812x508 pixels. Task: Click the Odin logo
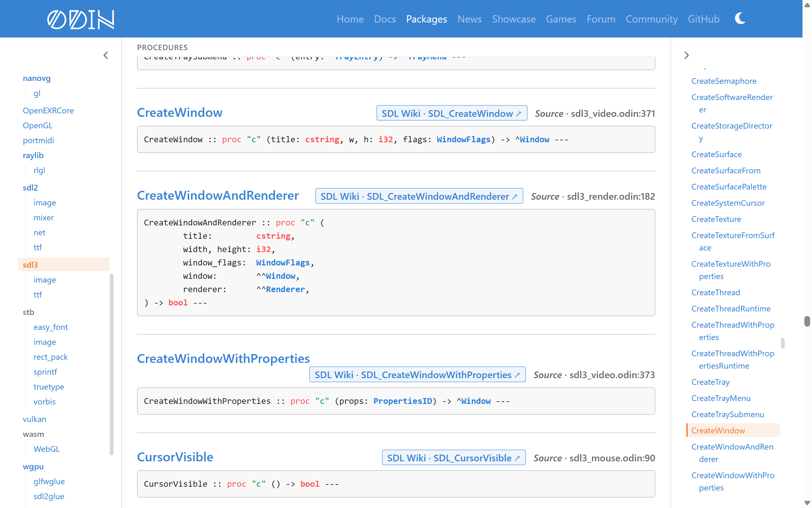81,19
